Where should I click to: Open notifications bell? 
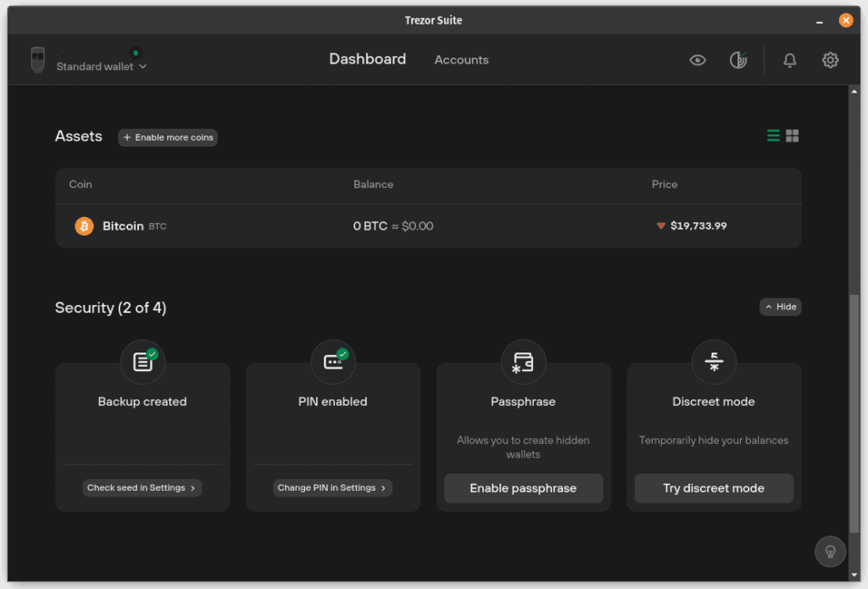tap(789, 60)
